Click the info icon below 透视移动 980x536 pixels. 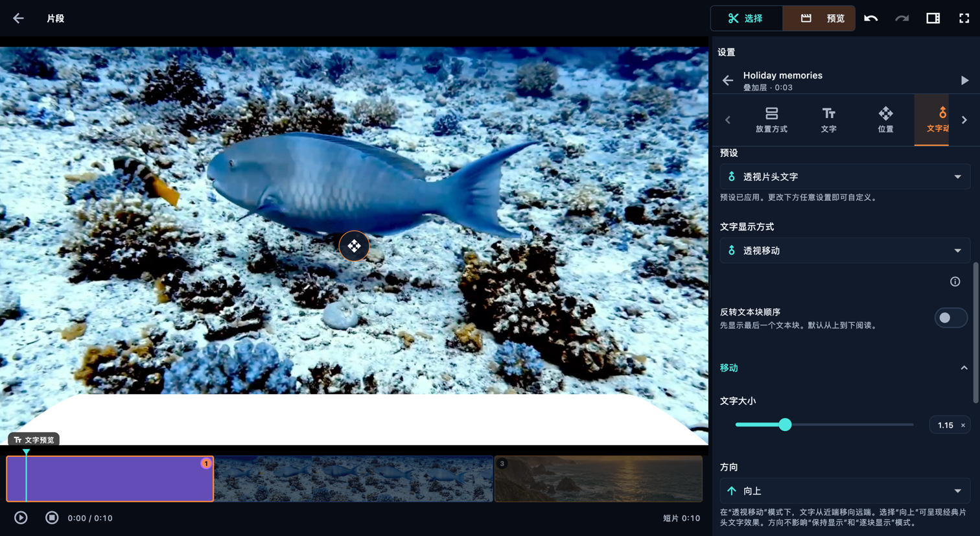pyautogui.click(x=955, y=281)
